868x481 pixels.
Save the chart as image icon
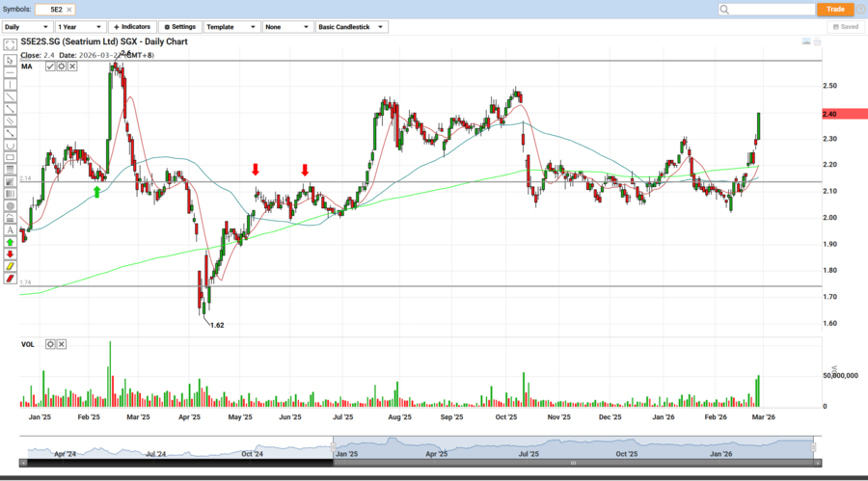[806, 42]
